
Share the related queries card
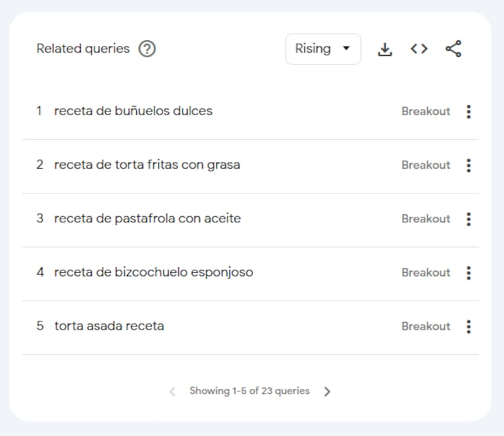[454, 49]
